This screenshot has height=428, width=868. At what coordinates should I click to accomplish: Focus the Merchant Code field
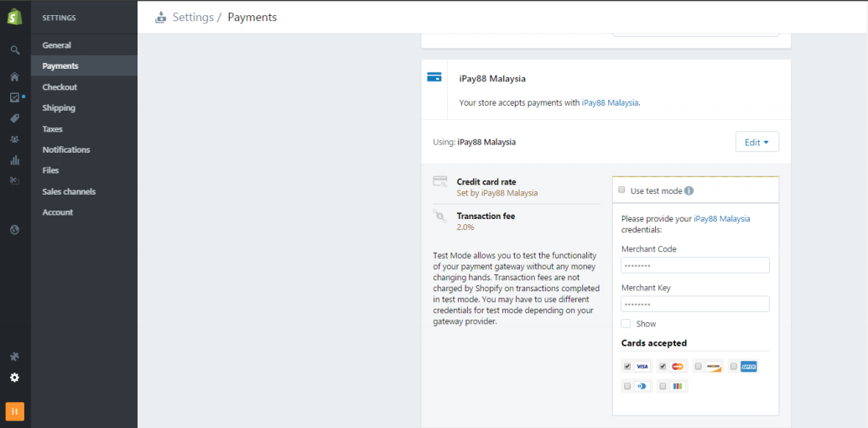[695, 265]
